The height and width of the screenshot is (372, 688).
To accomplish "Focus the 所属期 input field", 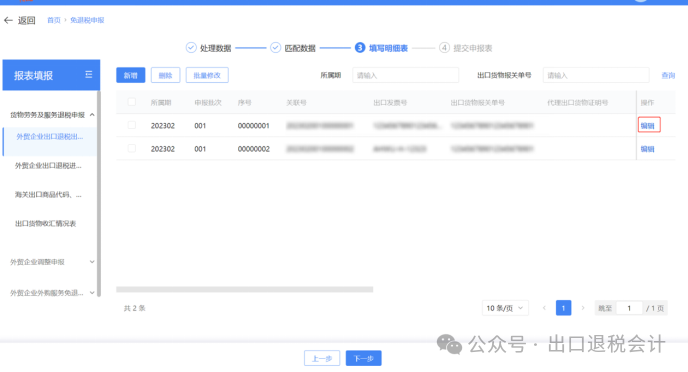I will click(405, 75).
